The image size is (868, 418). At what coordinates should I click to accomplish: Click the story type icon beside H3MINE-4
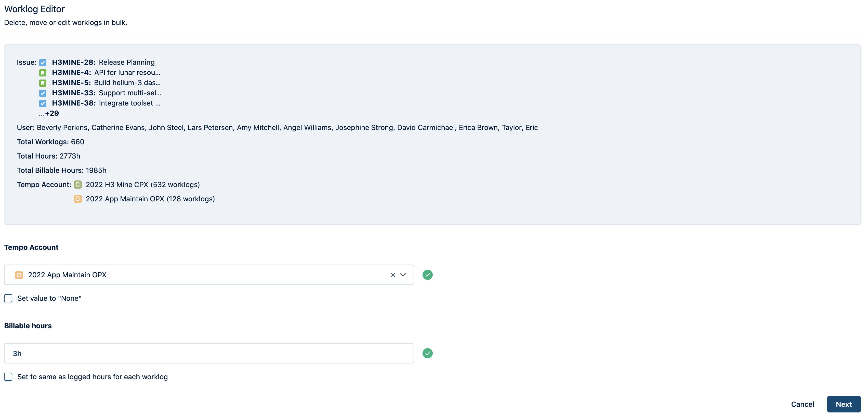pos(43,73)
